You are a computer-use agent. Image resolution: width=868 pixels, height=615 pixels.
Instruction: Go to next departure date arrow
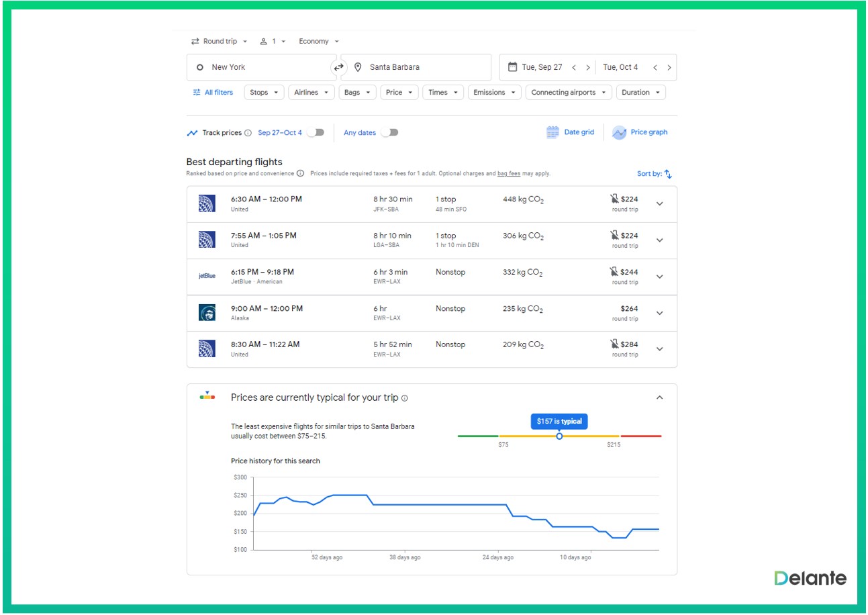tap(588, 67)
